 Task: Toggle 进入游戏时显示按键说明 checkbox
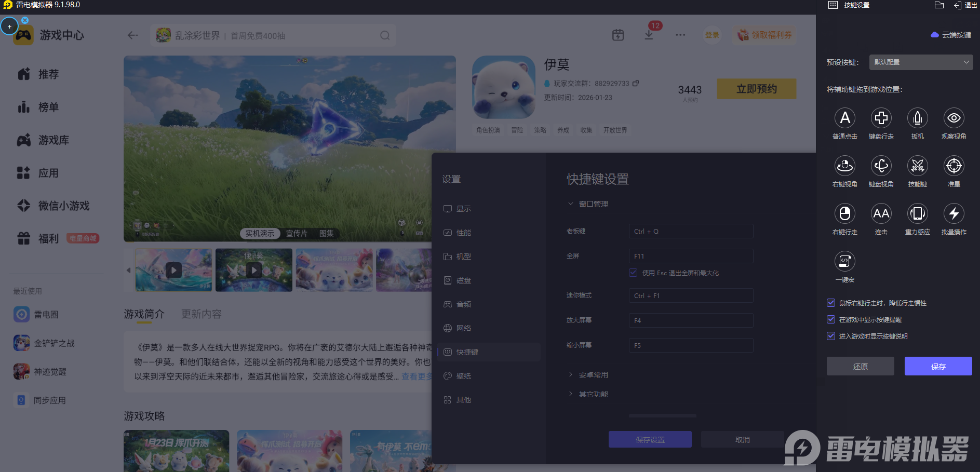[831, 336]
